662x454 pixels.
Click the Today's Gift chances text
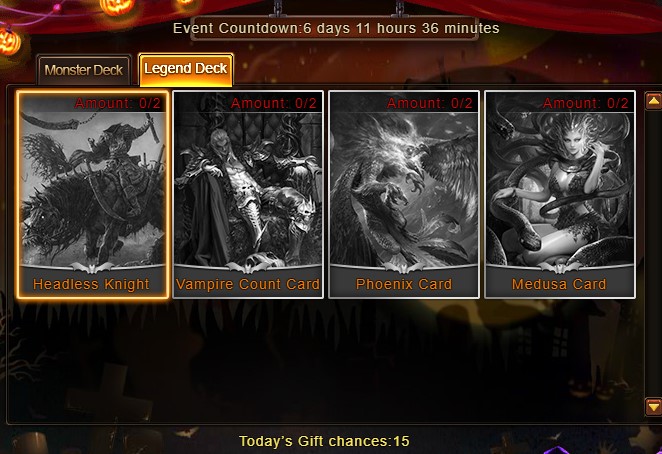tap(324, 441)
